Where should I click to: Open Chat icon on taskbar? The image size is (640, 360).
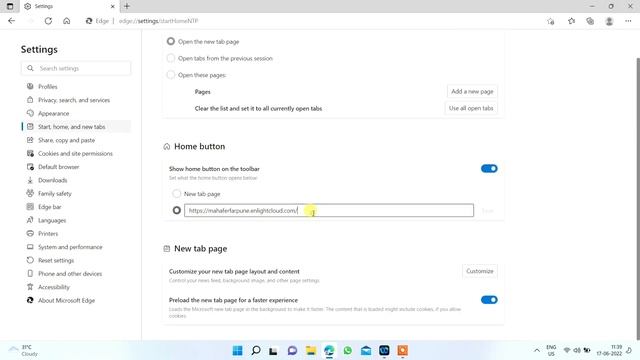tap(292, 350)
